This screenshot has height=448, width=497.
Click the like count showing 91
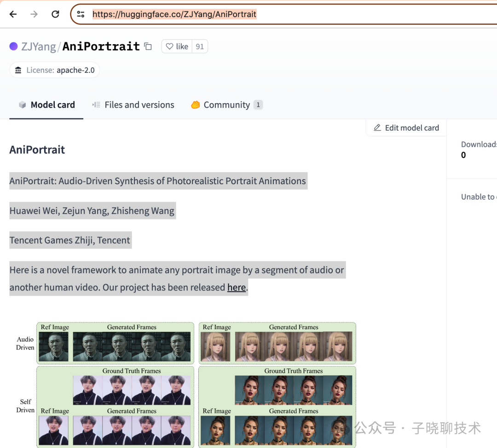[199, 46]
